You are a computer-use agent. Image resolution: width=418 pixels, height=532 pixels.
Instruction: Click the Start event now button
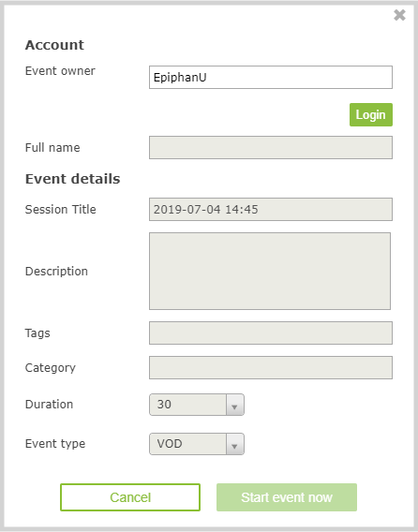coord(287,497)
